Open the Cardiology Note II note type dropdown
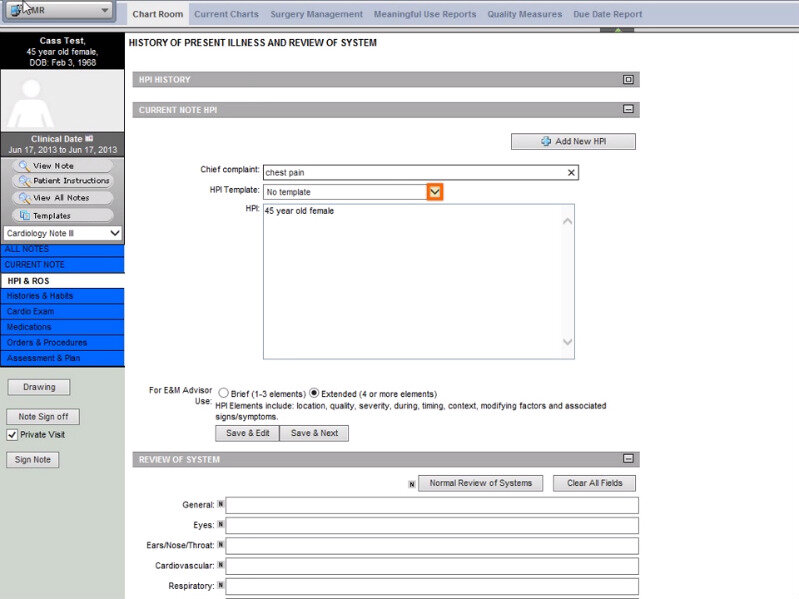The width and height of the screenshot is (799, 599). 62,233
